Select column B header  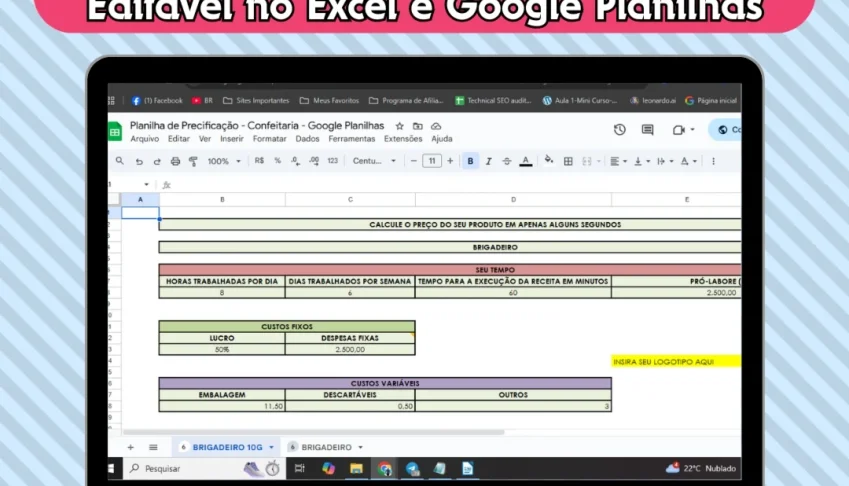point(222,200)
